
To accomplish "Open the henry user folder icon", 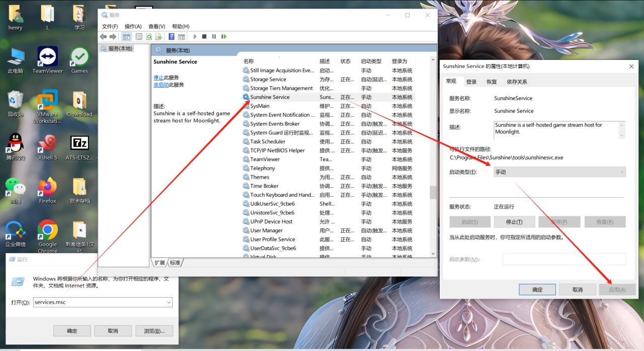I will (x=16, y=18).
